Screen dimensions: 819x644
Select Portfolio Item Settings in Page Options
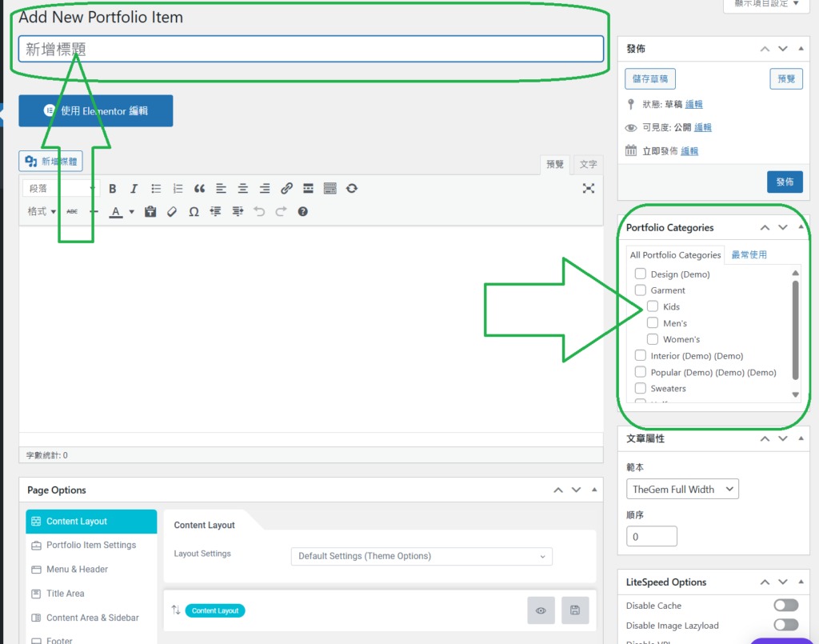90,546
